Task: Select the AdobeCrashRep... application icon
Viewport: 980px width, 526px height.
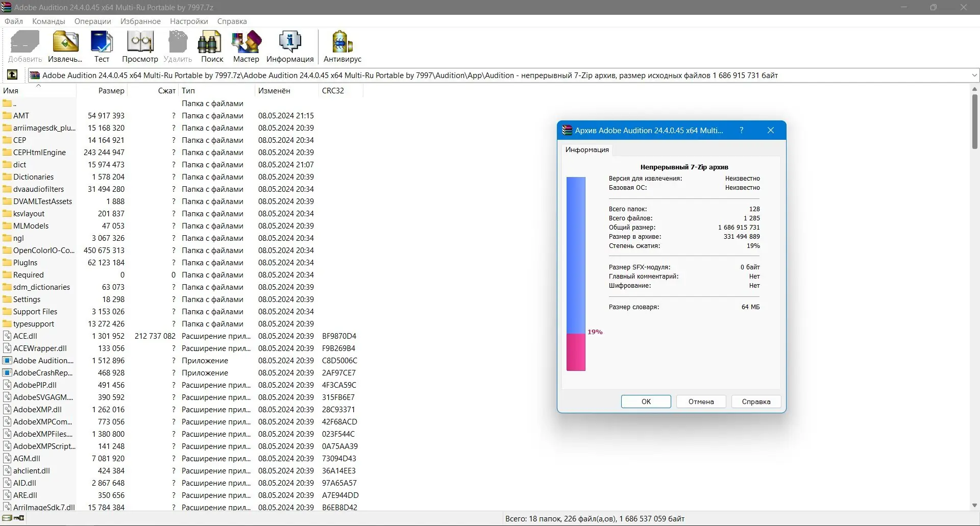Action: [x=7, y=372]
